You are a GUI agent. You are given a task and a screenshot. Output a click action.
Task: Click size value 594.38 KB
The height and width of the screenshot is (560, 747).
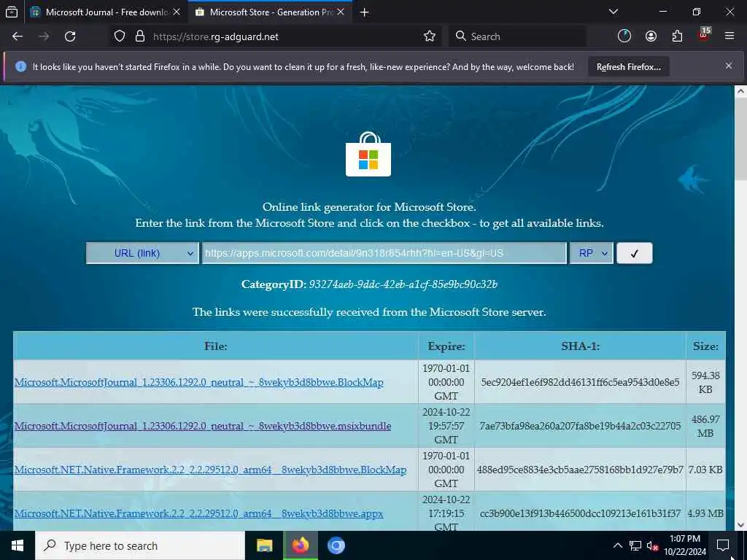point(705,382)
